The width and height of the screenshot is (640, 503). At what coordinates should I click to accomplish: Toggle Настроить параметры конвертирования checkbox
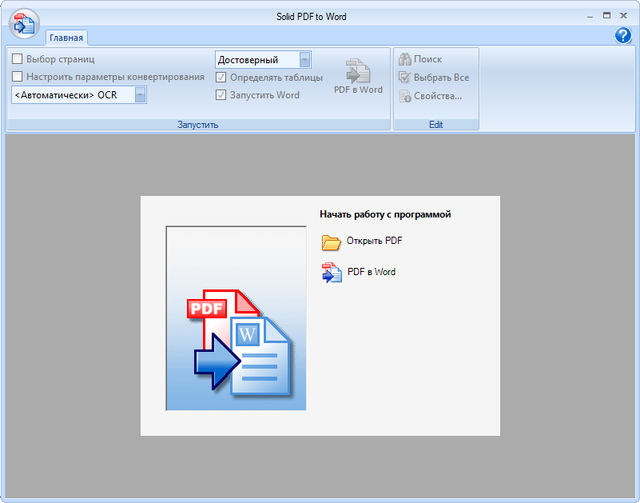point(17,77)
